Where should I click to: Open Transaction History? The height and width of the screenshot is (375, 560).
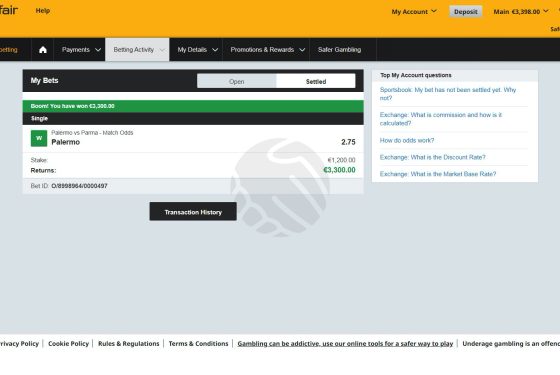[x=193, y=211]
